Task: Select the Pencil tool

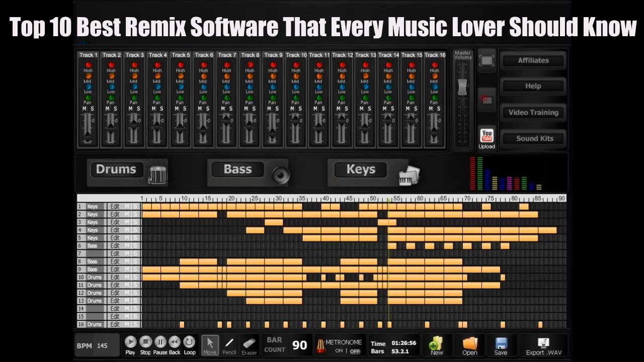Action: click(229, 344)
